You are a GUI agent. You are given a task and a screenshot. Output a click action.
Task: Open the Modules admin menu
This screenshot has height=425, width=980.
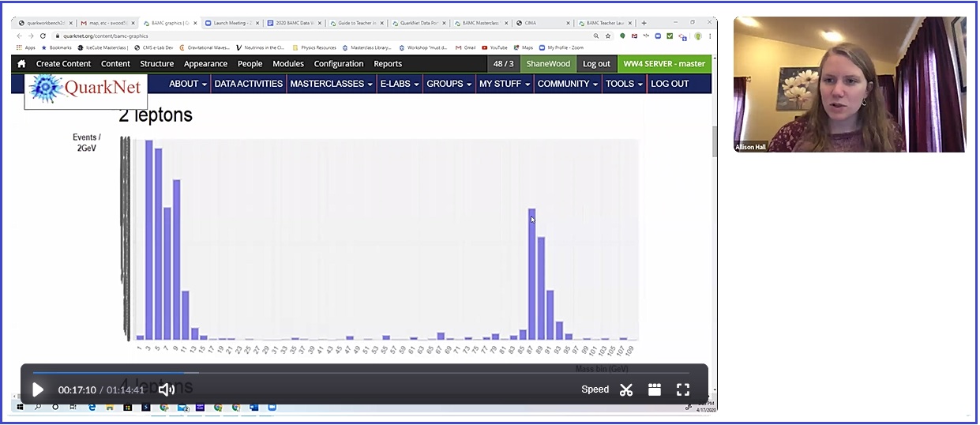(x=288, y=64)
